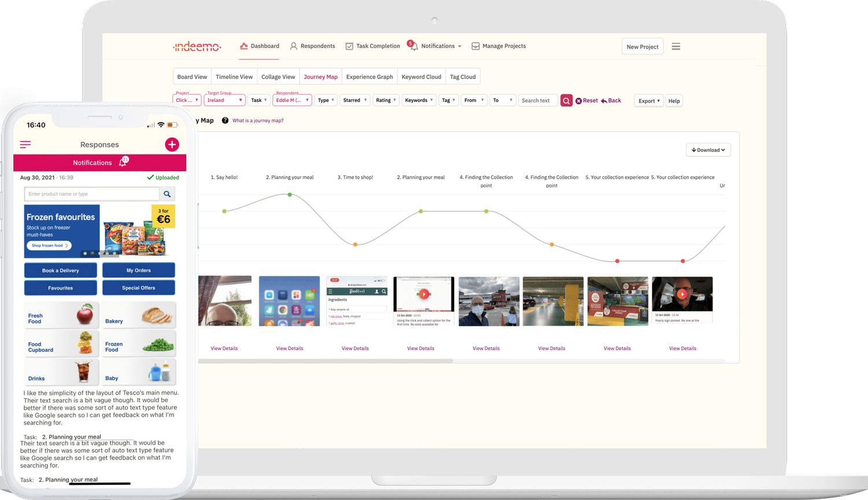The height and width of the screenshot is (500, 868).
Task: Click the New Project button
Action: tap(642, 46)
